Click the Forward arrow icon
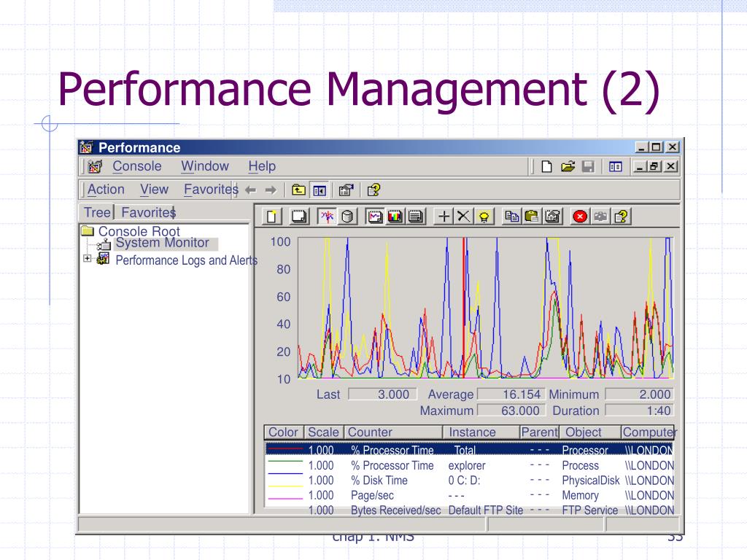The image size is (747, 560). pos(271,190)
